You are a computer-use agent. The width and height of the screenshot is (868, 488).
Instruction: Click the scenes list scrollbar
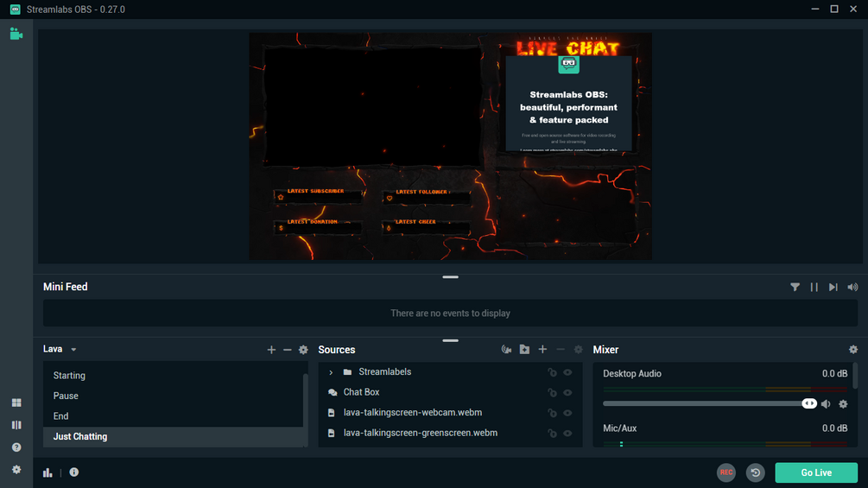[x=306, y=409]
